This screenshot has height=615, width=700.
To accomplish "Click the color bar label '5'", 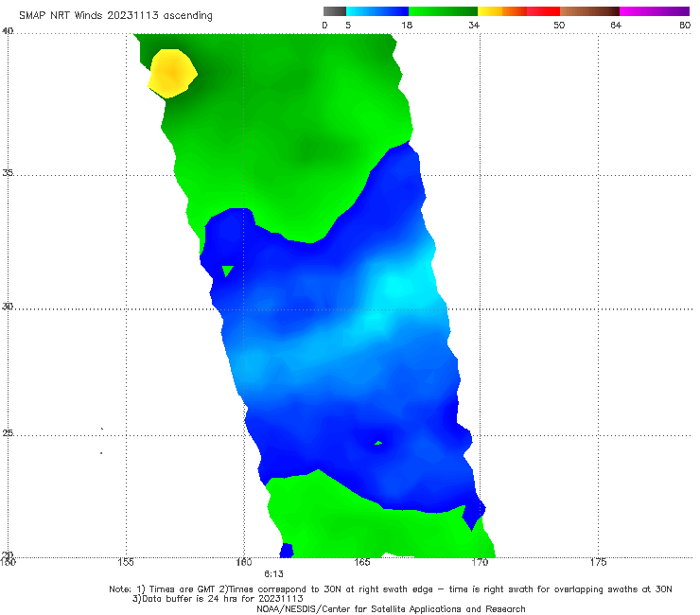I will (348, 25).
